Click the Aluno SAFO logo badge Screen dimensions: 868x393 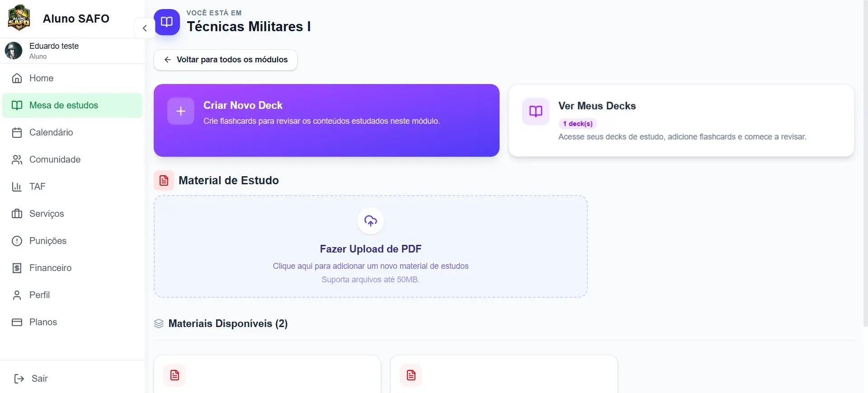tap(19, 18)
